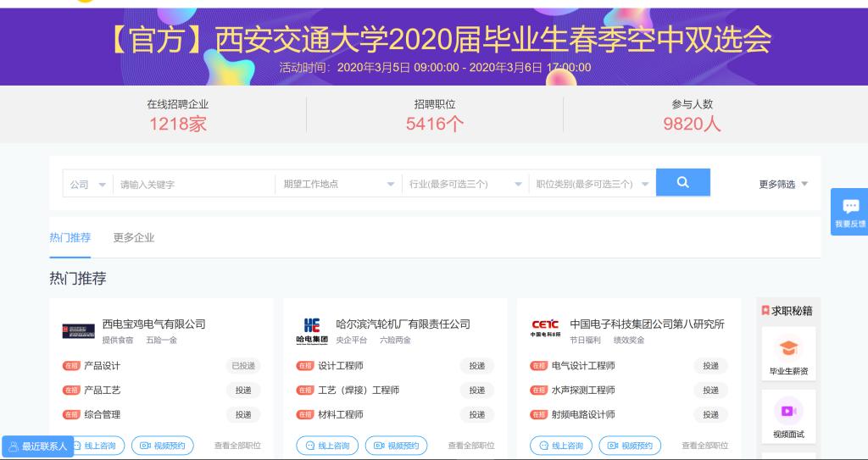Click 线上咨询 for 中国电子科技集团第八研究所
Viewport: 868px width, 460px height.
pyautogui.click(x=561, y=446)
